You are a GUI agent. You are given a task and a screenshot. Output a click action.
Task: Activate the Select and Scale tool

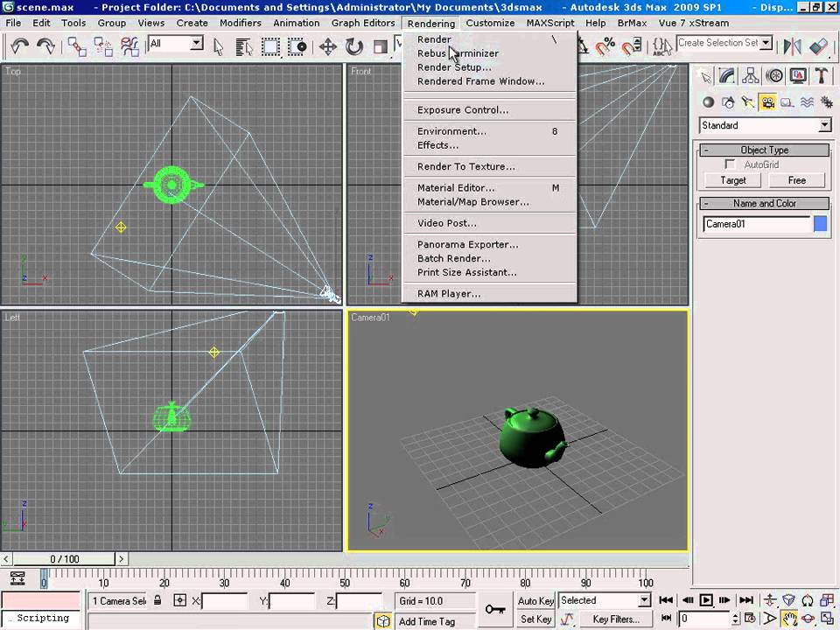[x=381, y=46]
